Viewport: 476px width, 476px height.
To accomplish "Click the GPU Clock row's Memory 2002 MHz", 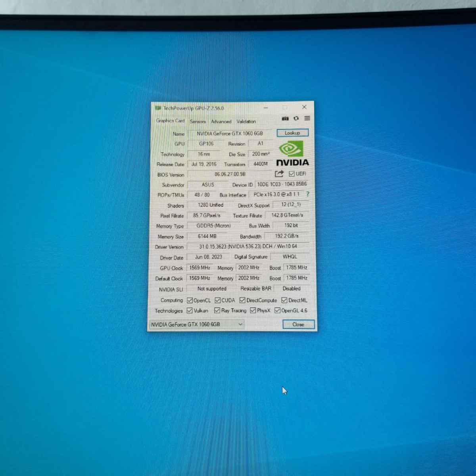I will (x=249, y=267).
